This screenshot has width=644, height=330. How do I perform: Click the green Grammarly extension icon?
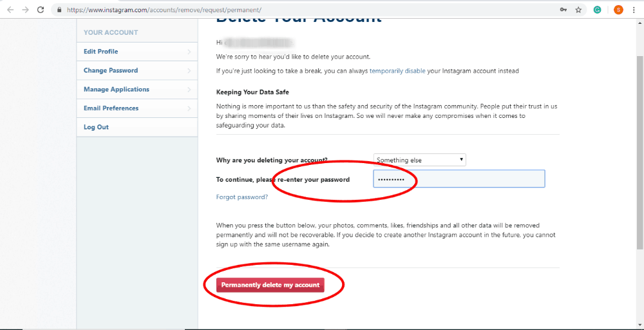(598, 10)
